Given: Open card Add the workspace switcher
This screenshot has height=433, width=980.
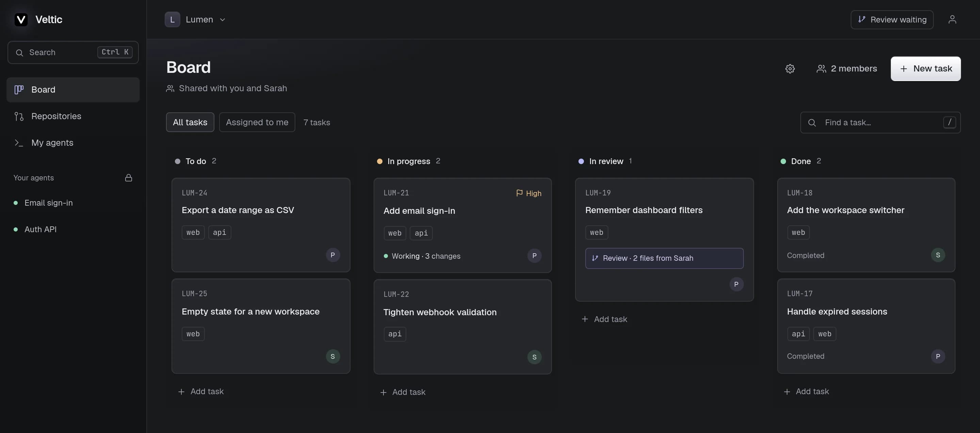Looking at the screenshot, I should point(866,225).
